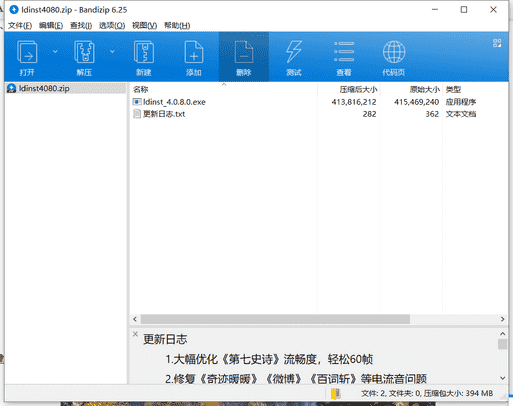Screen dimensions: 513x406
Task: Click the preview pane scroll-up arrow
Action: click(503, 334)
